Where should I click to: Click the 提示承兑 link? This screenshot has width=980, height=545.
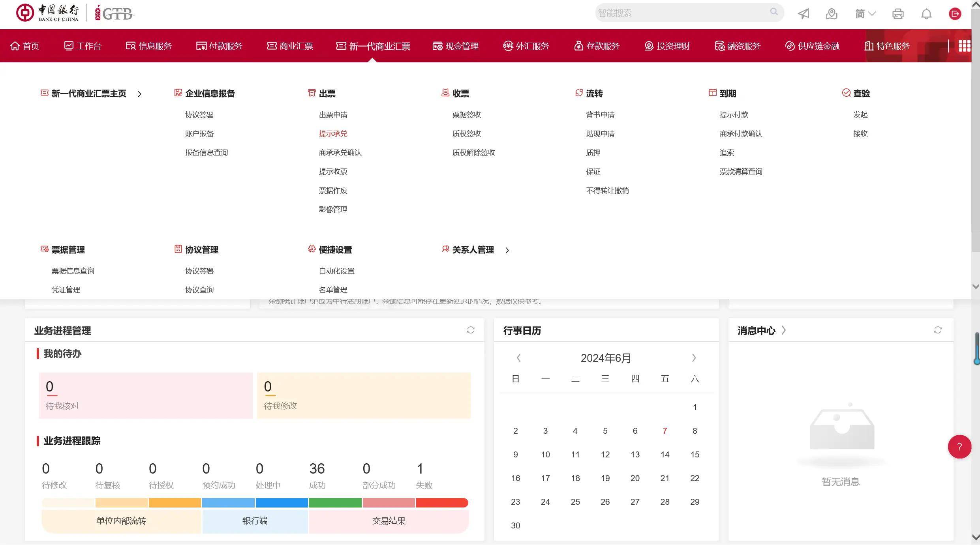coord(333,134)
